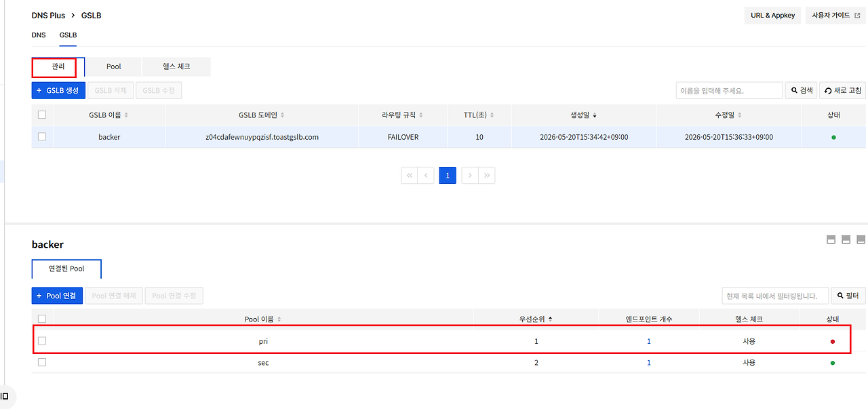Open the URL & Appkey button

pyautogui.click(x=773, y=15)
